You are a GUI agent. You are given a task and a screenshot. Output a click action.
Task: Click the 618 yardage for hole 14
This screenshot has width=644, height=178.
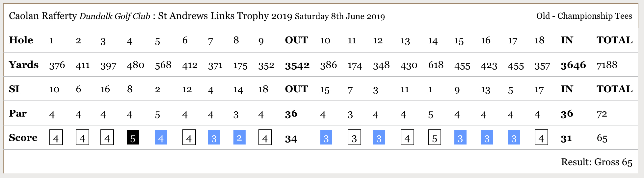(x=436, y=65)
